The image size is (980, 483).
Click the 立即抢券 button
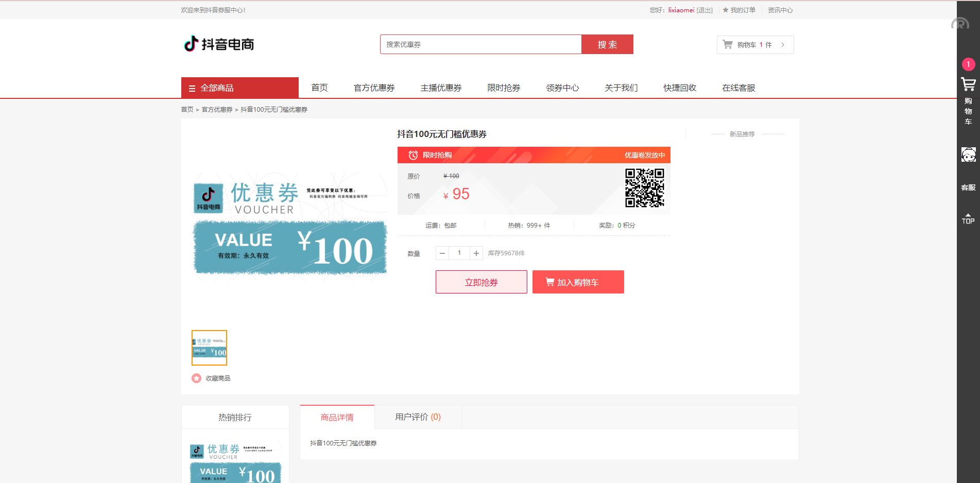pos(481,282)
